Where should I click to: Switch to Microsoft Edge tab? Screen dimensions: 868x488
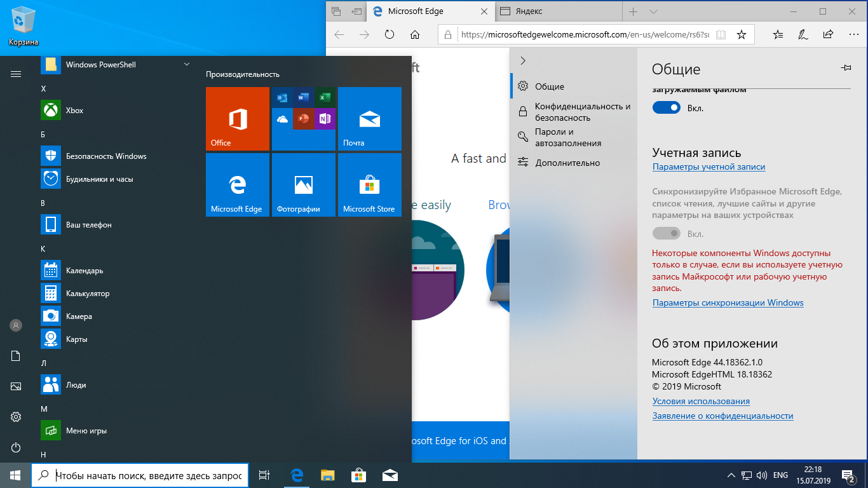click(x=430, y=11)
